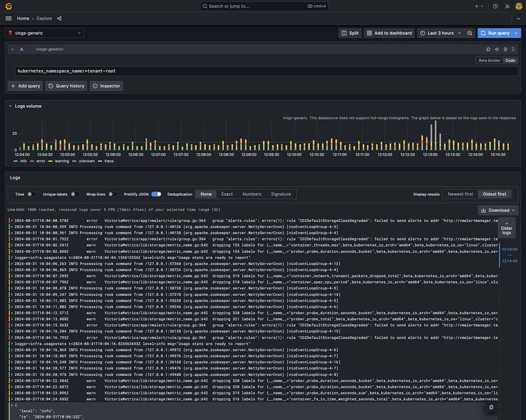Open the vlogs-generic datasource dropdown

pyautogui.click(x=45, y=33)
